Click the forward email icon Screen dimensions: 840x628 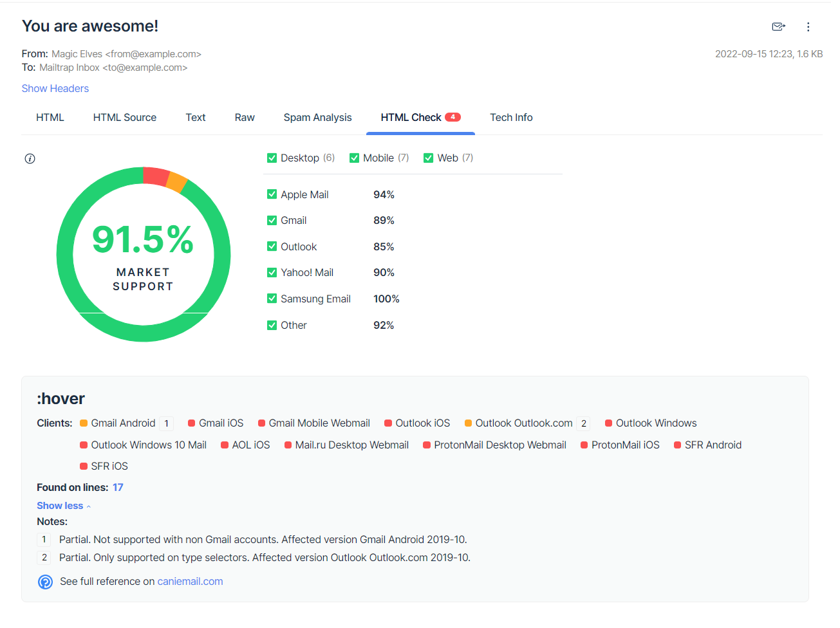point(778,26)
